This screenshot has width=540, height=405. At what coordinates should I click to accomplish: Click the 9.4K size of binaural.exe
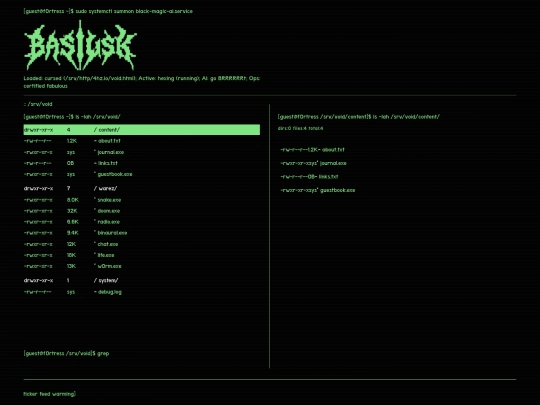[x=73, y=233]
